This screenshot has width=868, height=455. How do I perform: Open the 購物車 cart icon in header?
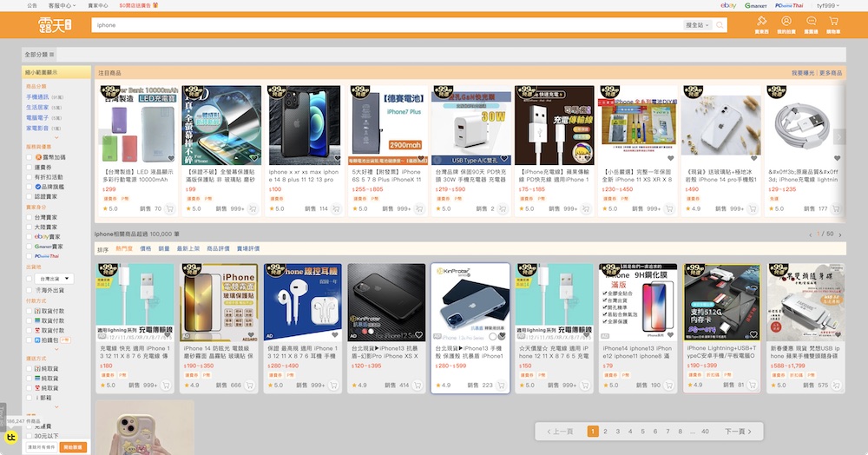833,24
